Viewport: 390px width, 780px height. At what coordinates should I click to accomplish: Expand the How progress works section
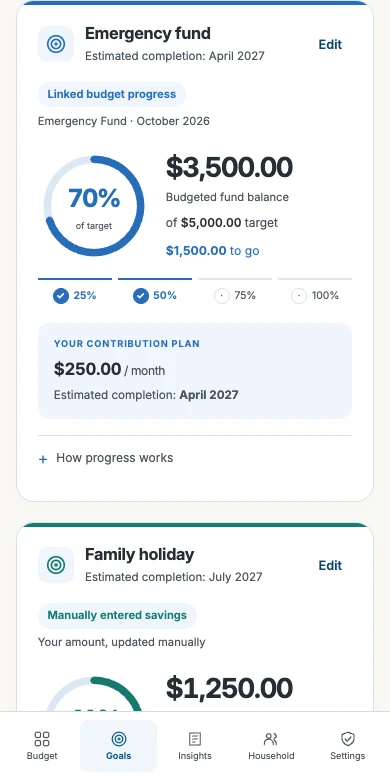(195, 458)
